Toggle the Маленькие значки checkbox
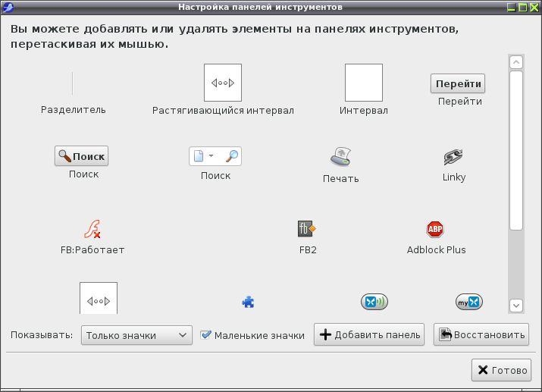This screenshot has height=392, width=542. (x=206, y=334)
